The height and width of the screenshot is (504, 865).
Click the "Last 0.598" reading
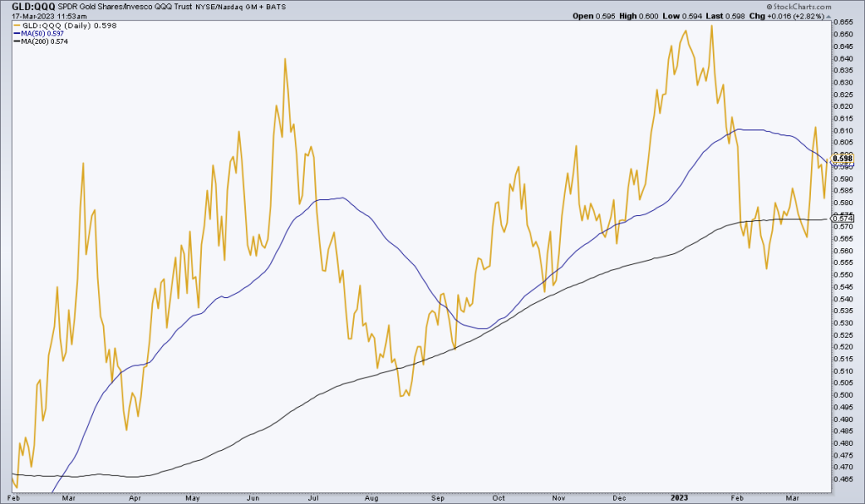(726, 16)
